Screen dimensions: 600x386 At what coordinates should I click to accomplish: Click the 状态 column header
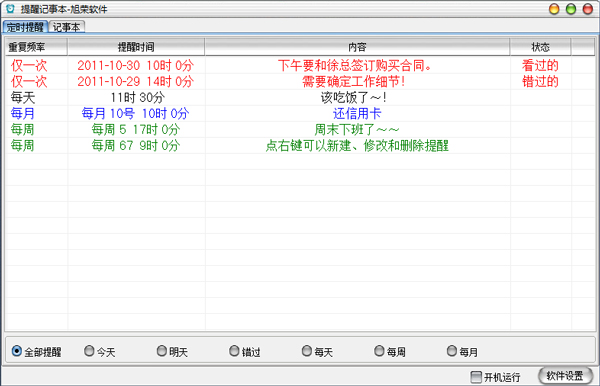click(x=540, y=47)
